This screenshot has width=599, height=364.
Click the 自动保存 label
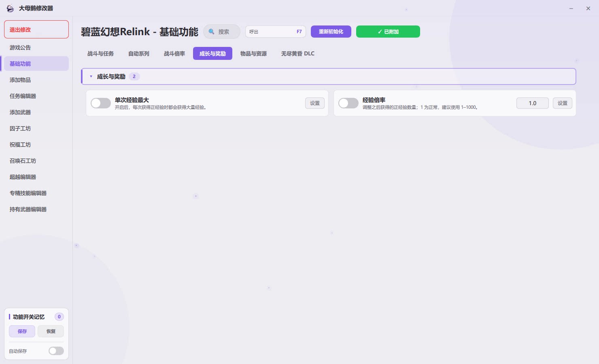tap(18, 351)
